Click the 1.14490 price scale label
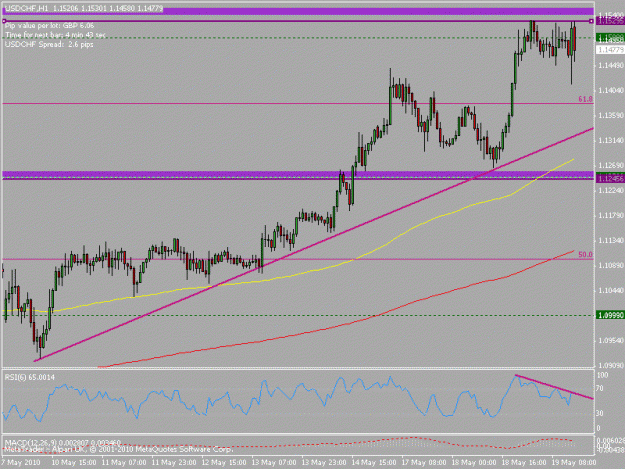 611,65
